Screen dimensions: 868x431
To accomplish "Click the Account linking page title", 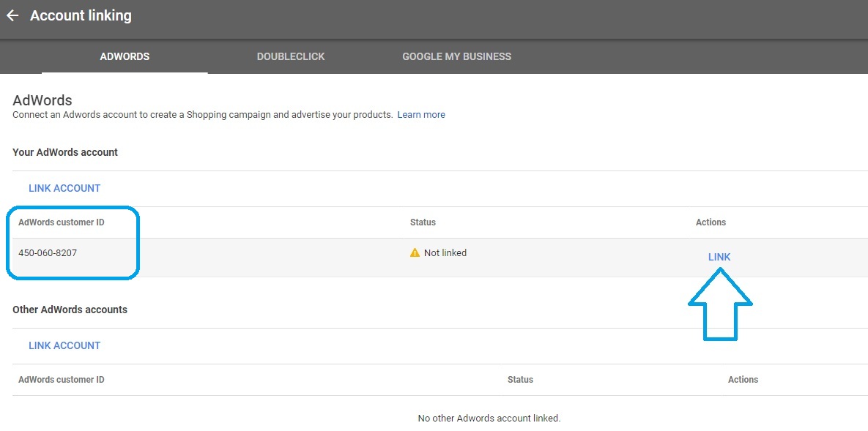I will click(81, 16).
